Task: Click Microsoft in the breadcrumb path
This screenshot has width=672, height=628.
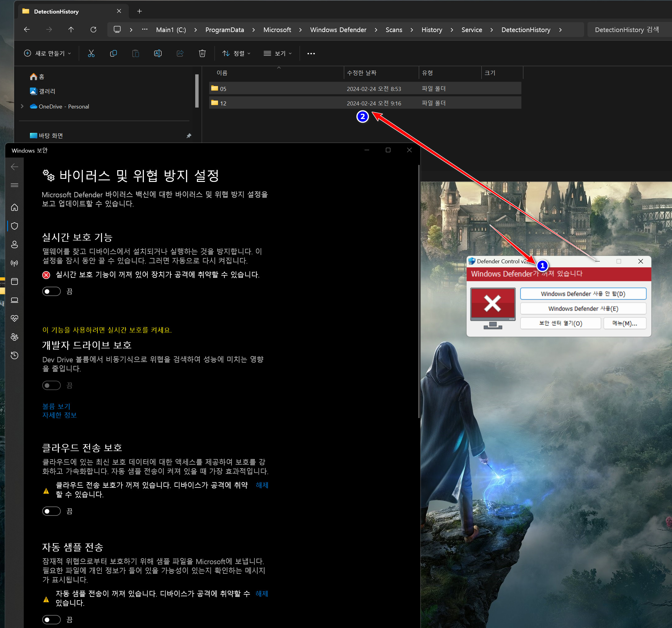Action: point(277,30)
